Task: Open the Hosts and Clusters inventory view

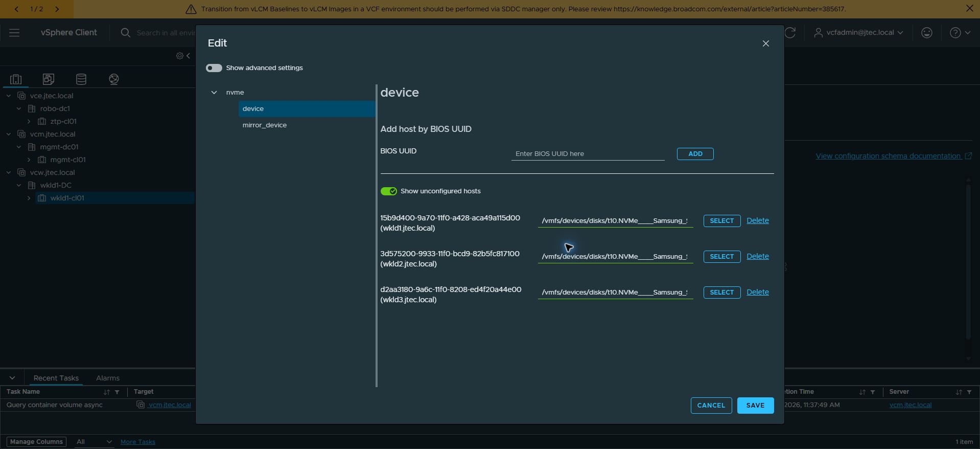Action: [x=16, y=79]
